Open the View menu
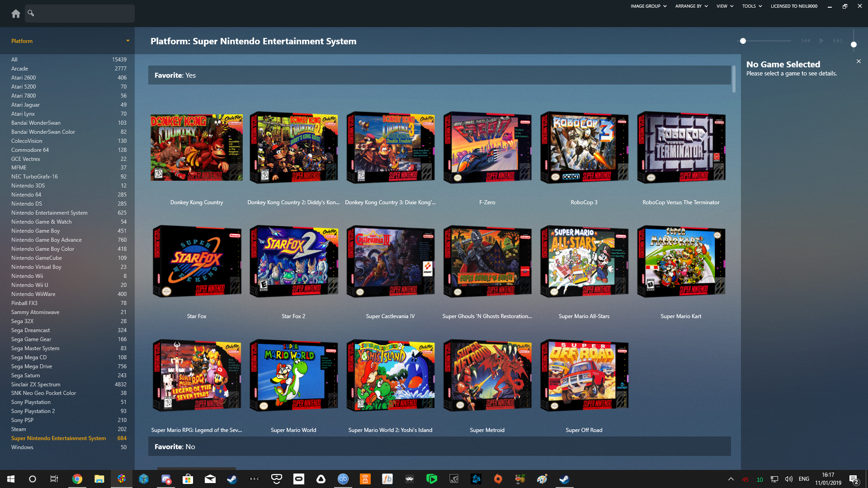This screenshot has width=868, height=488. pos(725,6)
